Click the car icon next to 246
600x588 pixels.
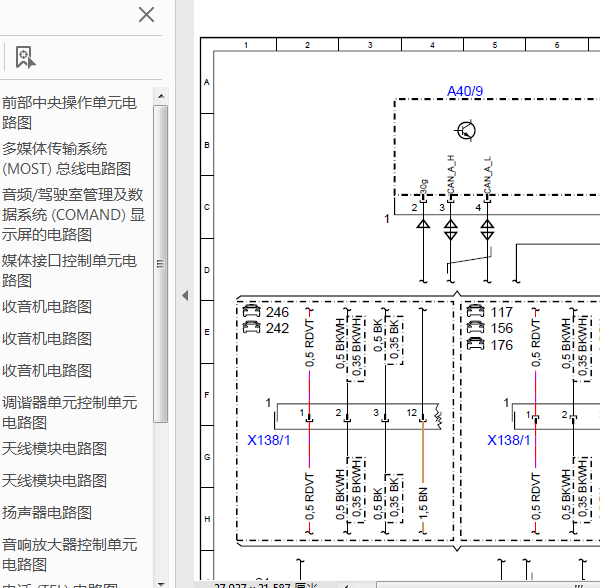251,311
